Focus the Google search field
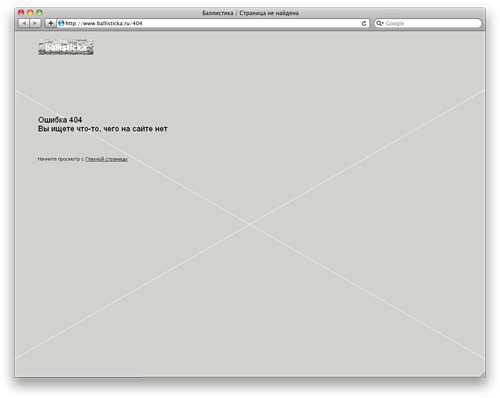 428,23
